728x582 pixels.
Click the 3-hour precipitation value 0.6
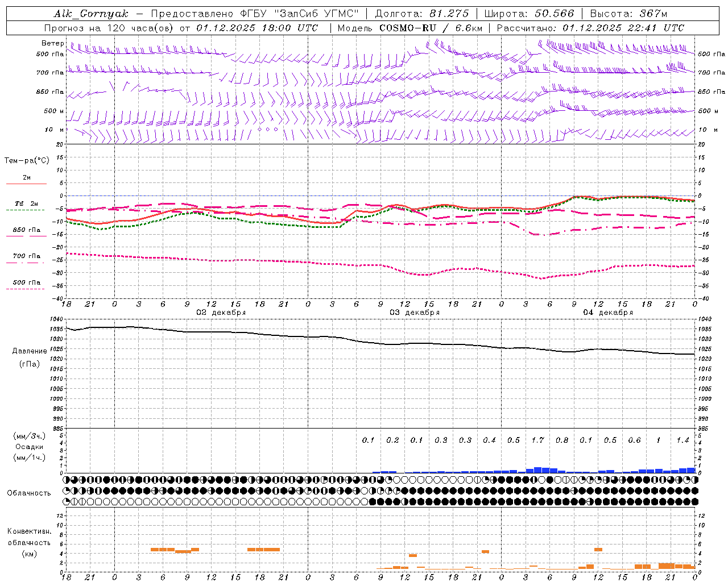pos(634,440)
